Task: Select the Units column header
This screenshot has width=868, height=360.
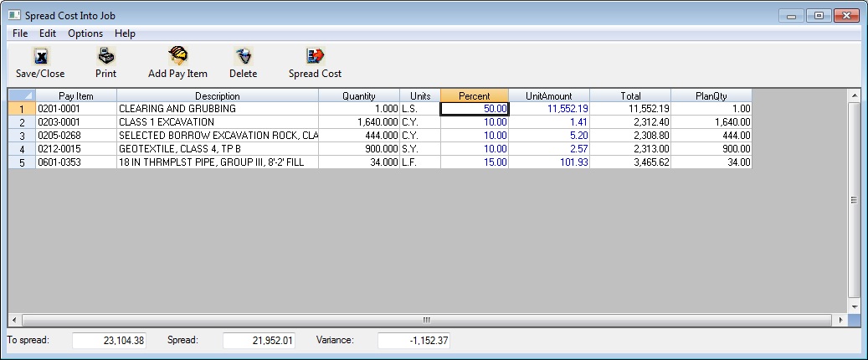Action: coord(420,95)
